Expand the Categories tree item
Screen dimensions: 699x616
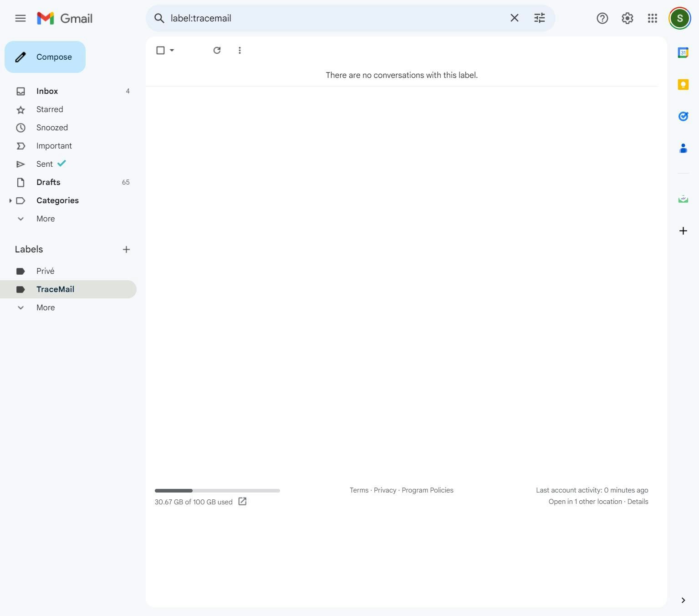pos(10,200)
